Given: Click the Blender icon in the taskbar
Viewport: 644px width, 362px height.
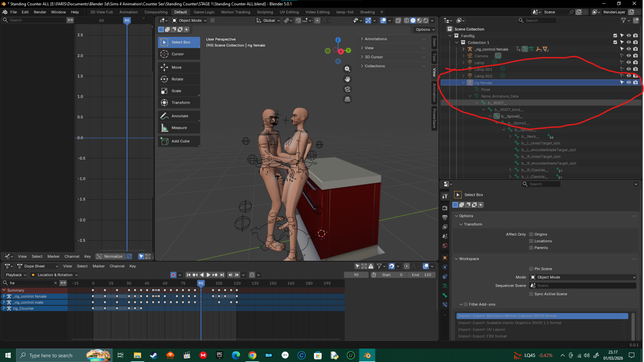Looking at the screenshot, I should 367,355.
